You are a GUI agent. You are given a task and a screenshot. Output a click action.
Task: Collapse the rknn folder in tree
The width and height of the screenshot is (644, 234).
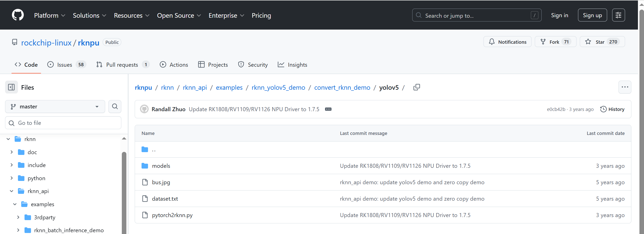[x=8, y=139]
